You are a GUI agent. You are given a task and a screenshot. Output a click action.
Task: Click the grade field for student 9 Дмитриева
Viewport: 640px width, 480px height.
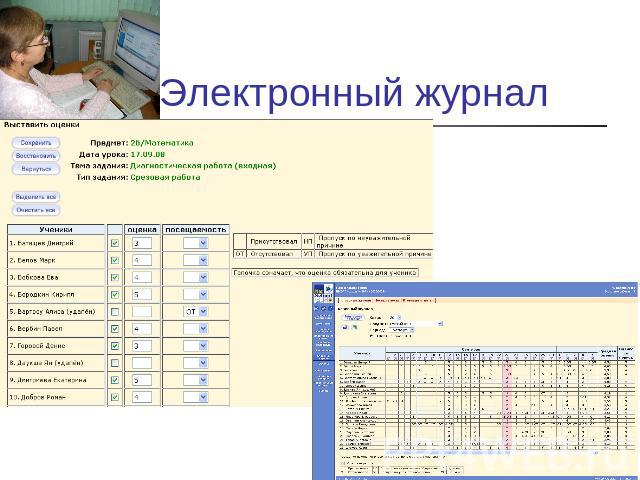142,380
